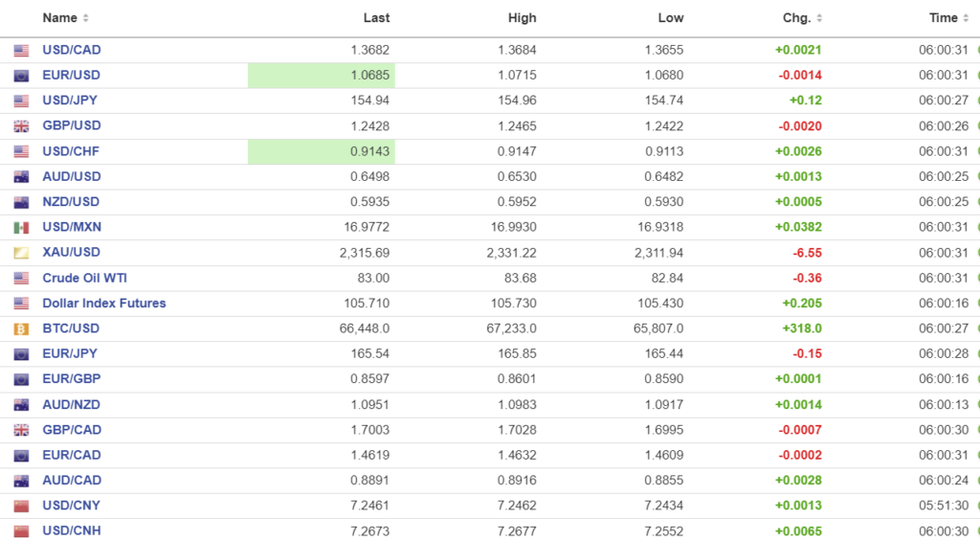980x541 pixels.
Task: Sort by change using Chg. column arrows
Action: (819, 18)
